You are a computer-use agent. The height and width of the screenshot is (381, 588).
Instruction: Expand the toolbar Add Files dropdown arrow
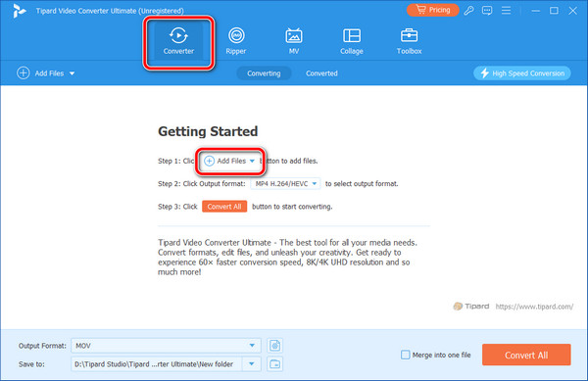click(x=72, y=73)
